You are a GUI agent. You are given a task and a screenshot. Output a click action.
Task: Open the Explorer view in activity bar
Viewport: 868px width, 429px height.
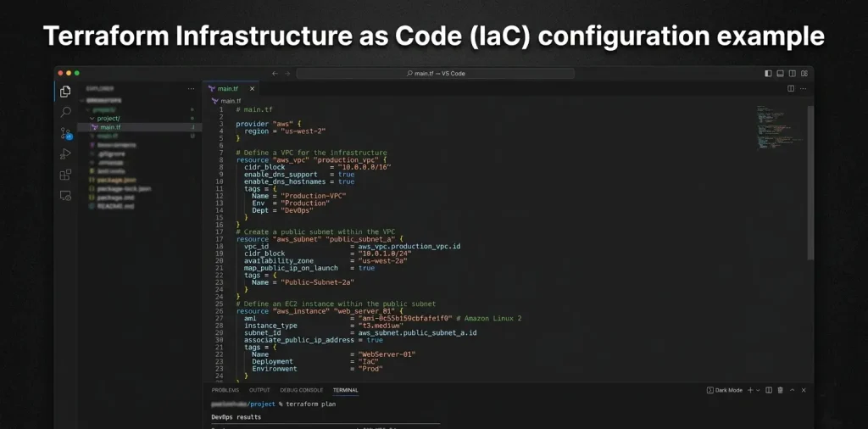coord(65,92)
